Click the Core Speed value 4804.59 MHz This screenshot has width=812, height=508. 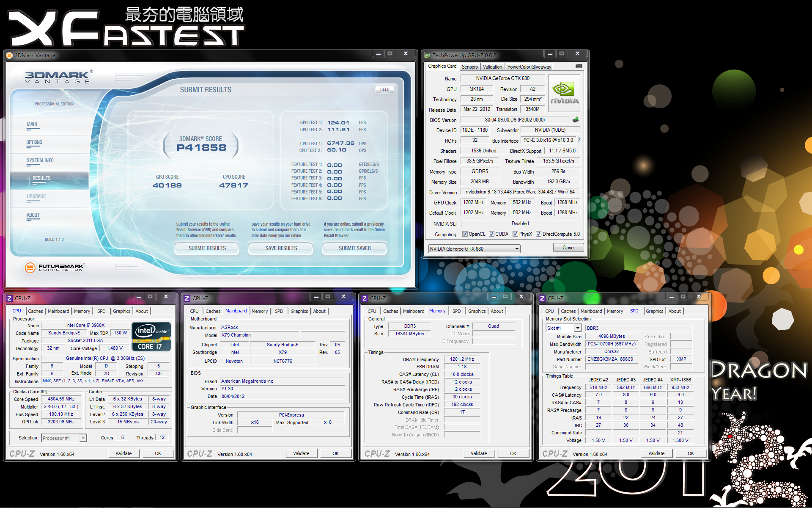[61, 399]
